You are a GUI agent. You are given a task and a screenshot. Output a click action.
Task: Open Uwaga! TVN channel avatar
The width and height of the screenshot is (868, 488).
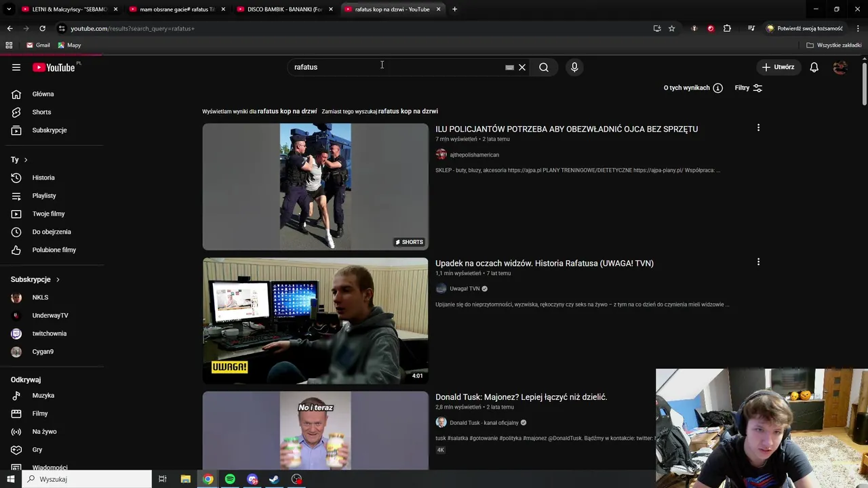(441, 289)
